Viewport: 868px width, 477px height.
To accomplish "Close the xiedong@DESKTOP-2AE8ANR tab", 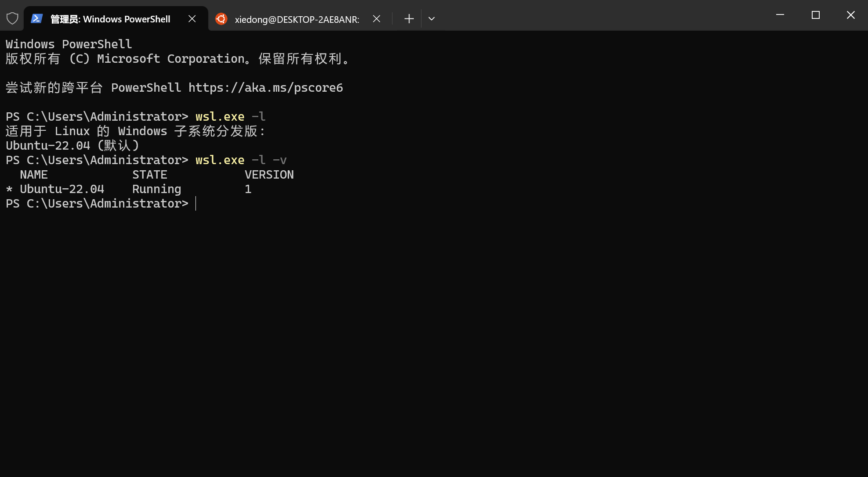I will click(376, 18).
